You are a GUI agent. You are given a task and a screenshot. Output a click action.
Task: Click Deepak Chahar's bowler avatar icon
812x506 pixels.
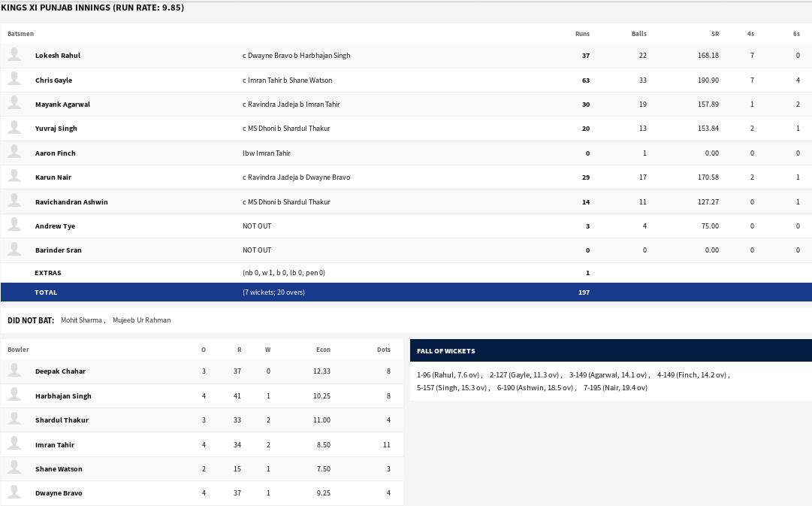point(14,370)
